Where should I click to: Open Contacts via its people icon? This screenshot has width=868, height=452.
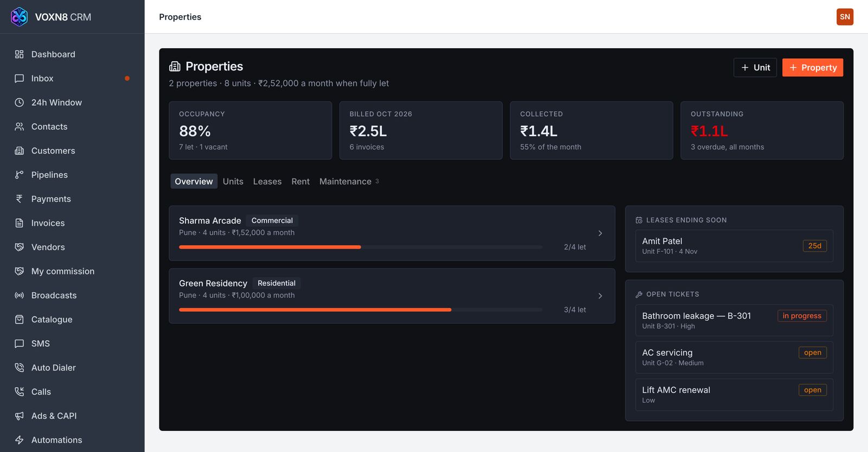coord(19,126)
